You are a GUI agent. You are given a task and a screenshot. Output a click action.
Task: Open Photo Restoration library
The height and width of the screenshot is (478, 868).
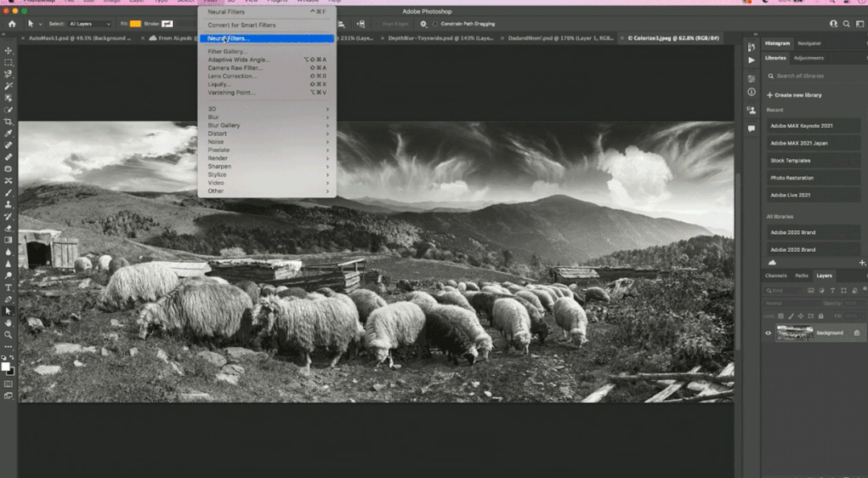pos(814,178)
